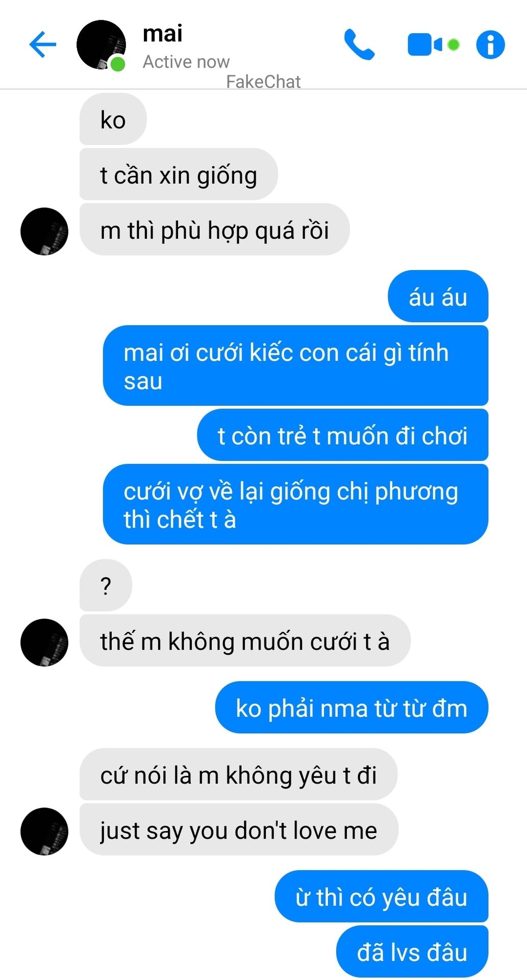Tap the contact name mai
Viewport: 527px width, 980px height.
pos(163,34)
